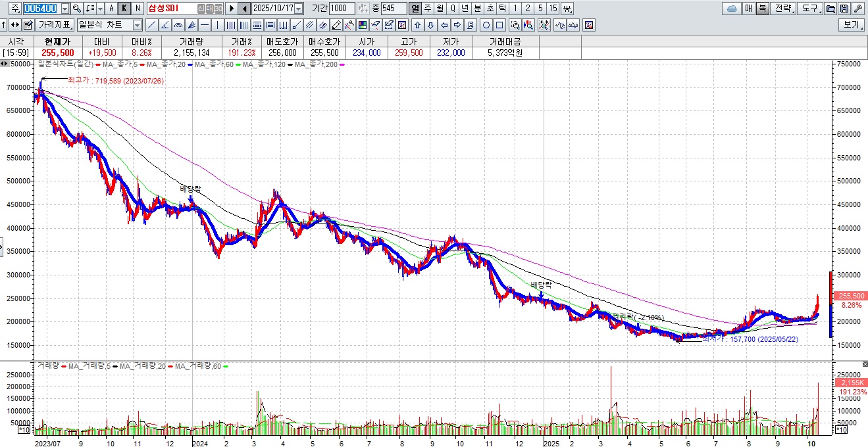Open settings with wrench icon
868x447 pixels.
point(857,9)
